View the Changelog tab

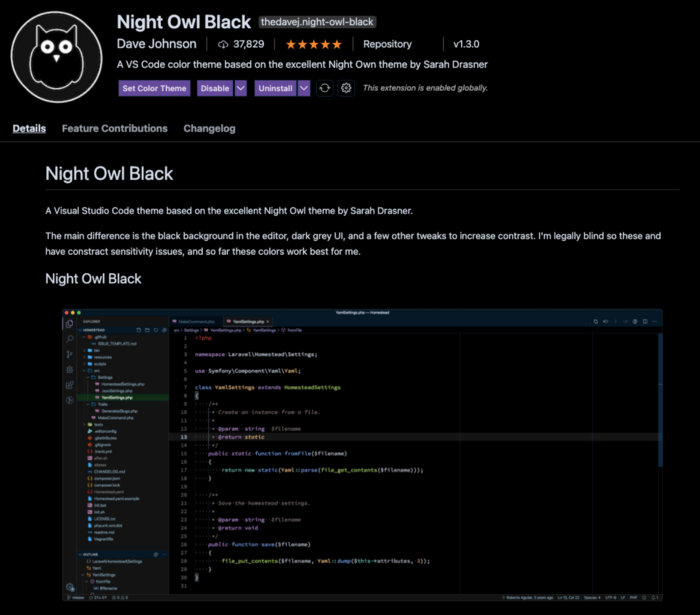click(x=209, y=129)
